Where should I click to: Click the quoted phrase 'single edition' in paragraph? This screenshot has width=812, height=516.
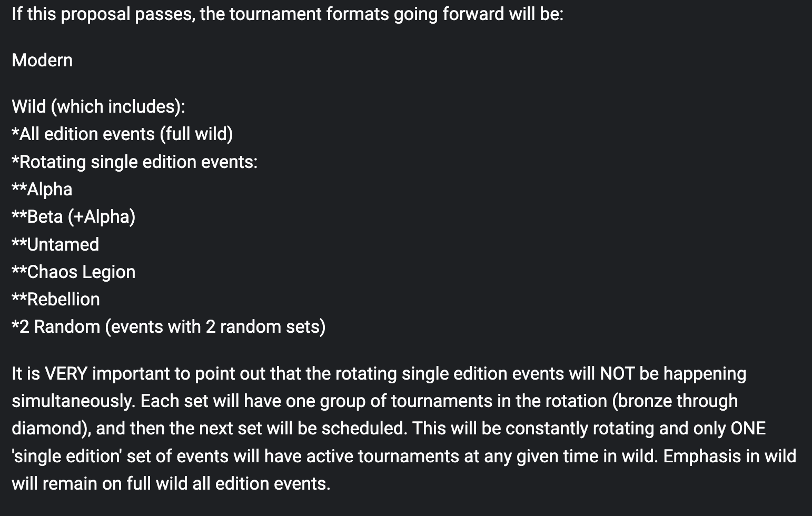click(66, 456)
